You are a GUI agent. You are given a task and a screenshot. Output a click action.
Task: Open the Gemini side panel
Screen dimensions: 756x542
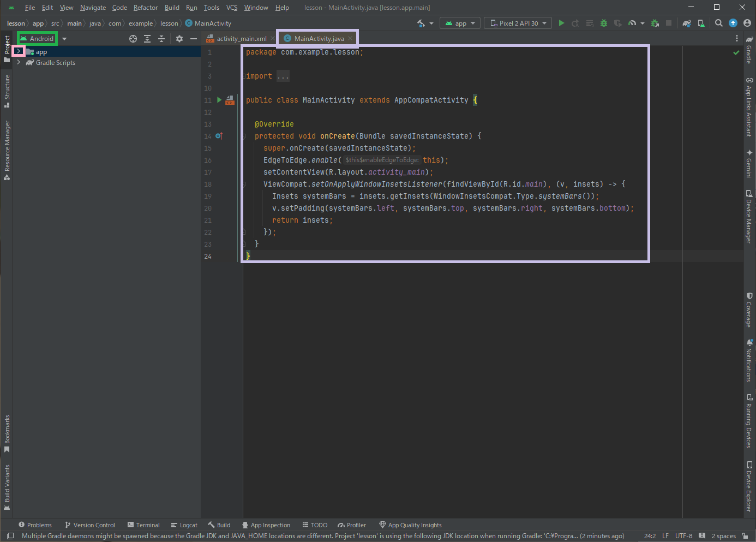click(x=749, y=163)
